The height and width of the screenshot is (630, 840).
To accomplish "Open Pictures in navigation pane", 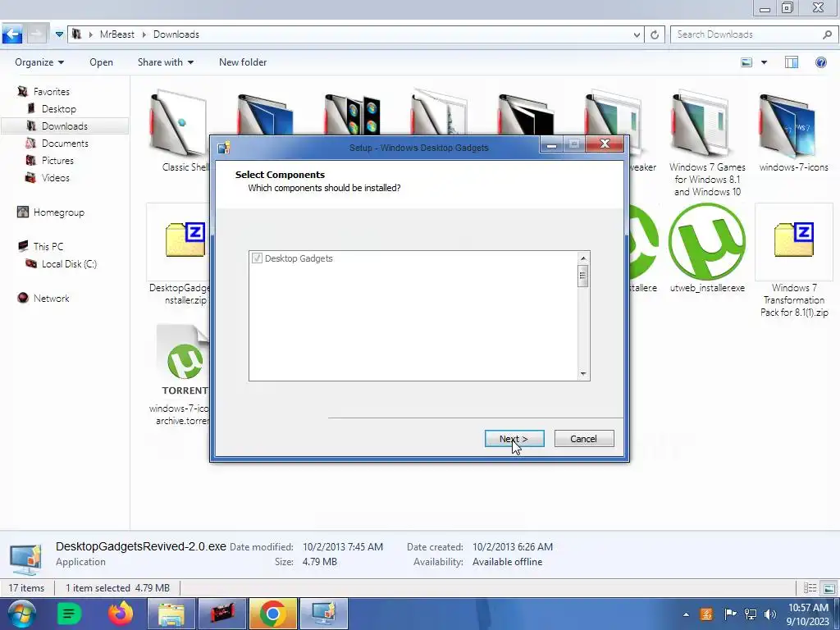I will (57, 160).
